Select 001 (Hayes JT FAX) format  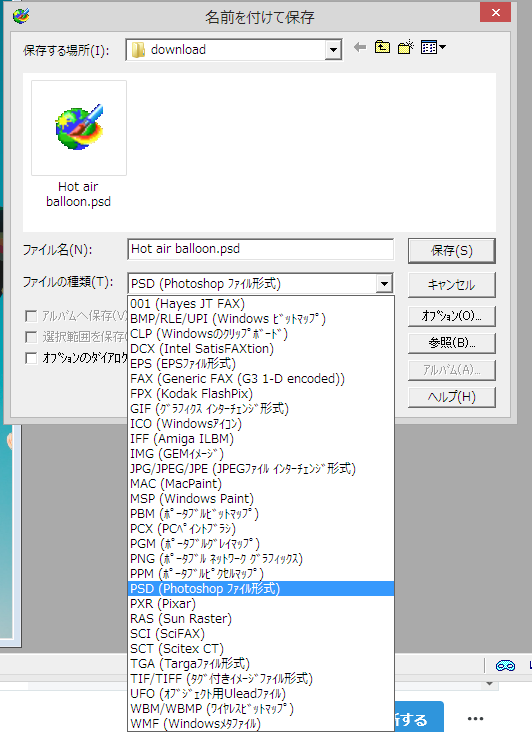point(261,304)
